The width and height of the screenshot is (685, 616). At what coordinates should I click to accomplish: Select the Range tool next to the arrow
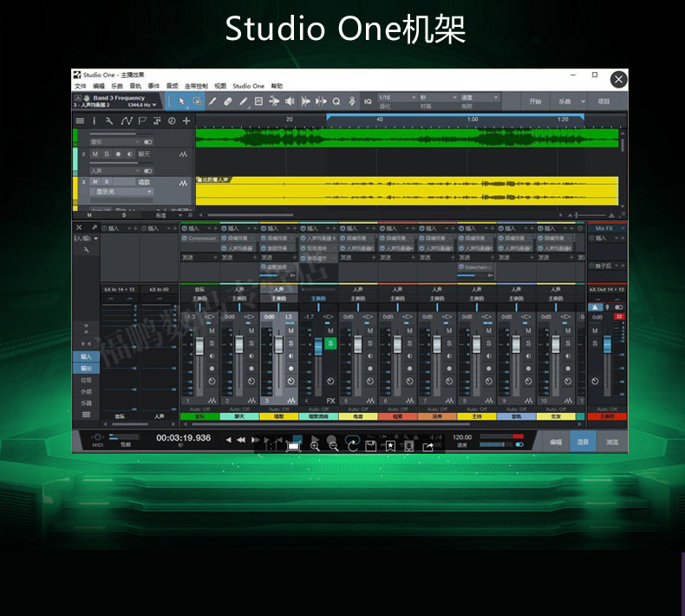(197, 102)
